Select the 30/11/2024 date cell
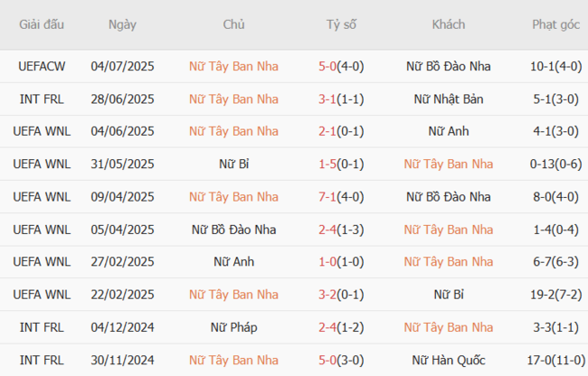 click(122, 359)
